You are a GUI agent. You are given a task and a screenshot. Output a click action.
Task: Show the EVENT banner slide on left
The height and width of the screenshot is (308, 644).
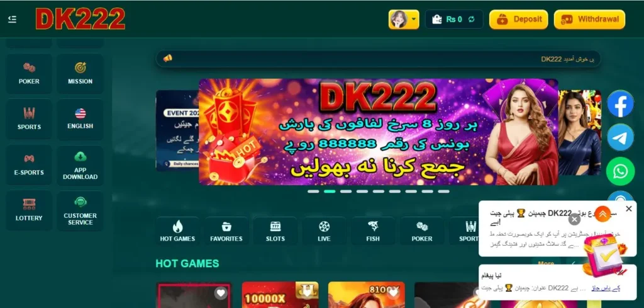click(x=177, y=130)
